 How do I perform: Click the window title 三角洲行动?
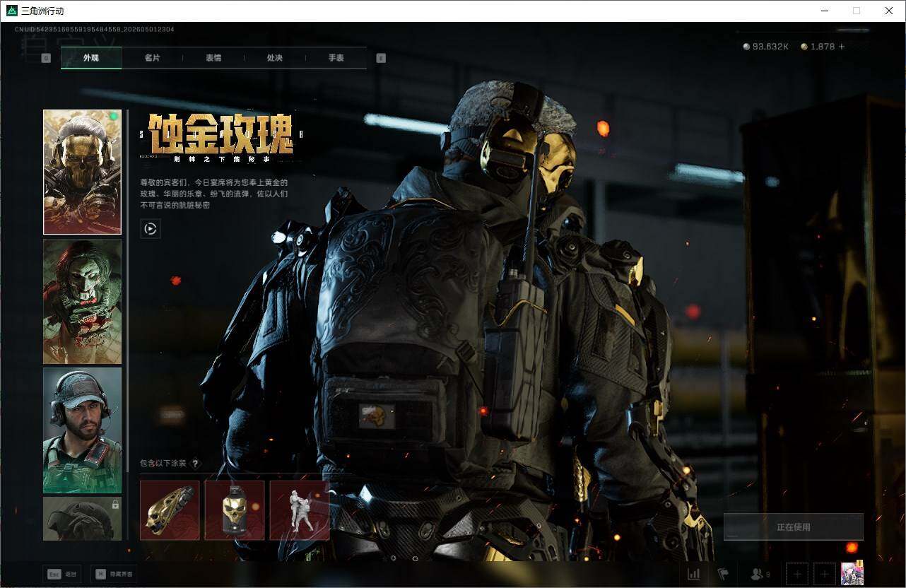pos(42,11)
